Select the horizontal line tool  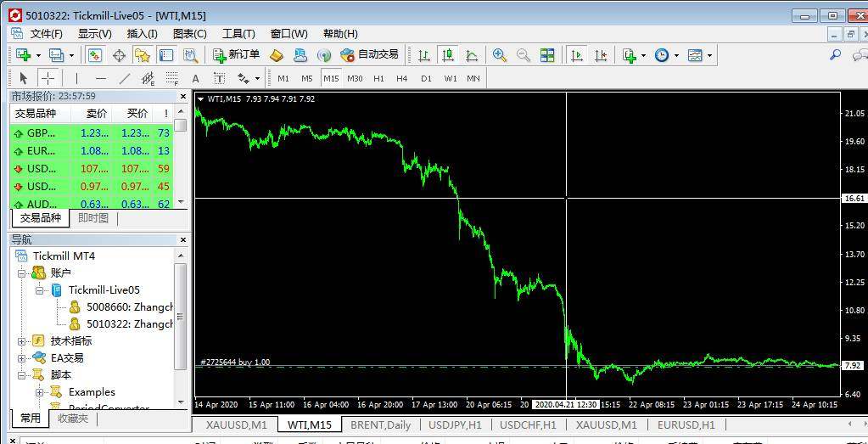click(x=100, y=78)
